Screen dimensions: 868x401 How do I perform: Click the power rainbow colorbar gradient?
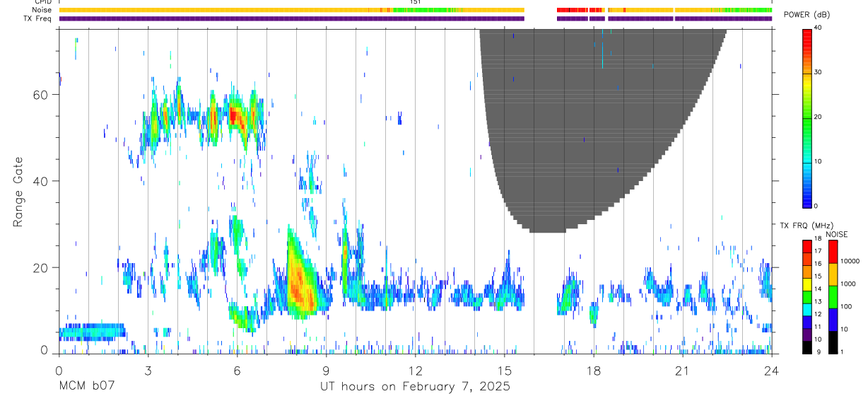coord(807,118)
